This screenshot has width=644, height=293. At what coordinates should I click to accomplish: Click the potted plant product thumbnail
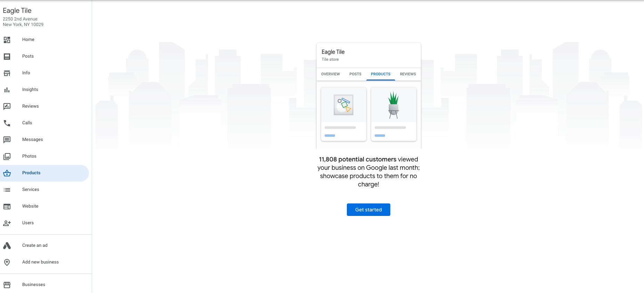[x=394, y=105]
